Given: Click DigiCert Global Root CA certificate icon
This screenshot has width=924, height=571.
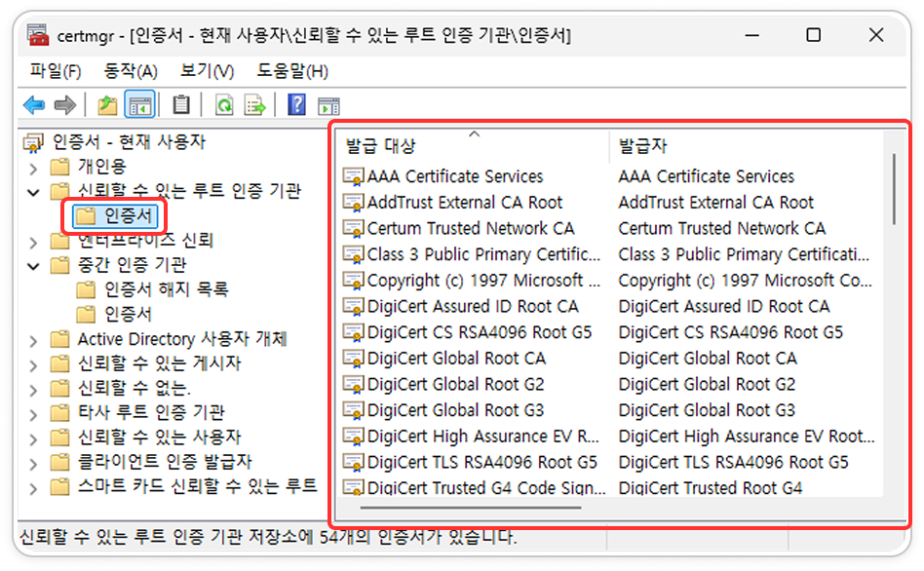Looking at the screenshot, I should (x=353, y=359).
